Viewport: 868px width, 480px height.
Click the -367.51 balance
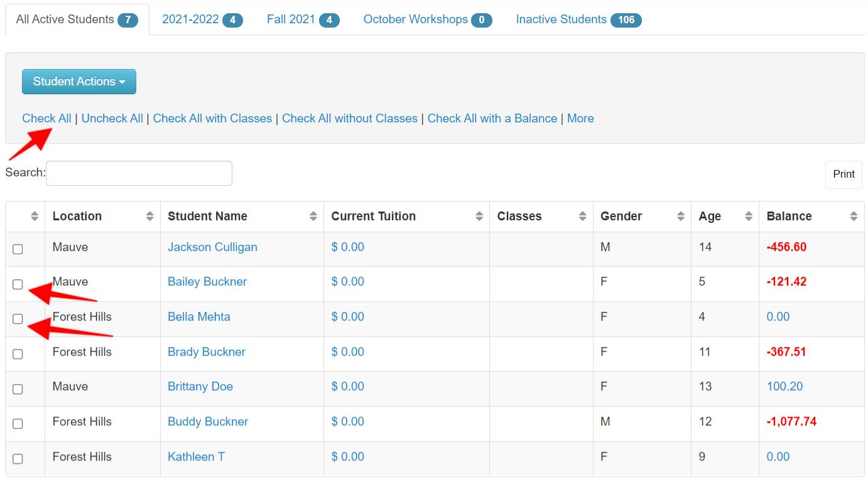tap(786, 352)
